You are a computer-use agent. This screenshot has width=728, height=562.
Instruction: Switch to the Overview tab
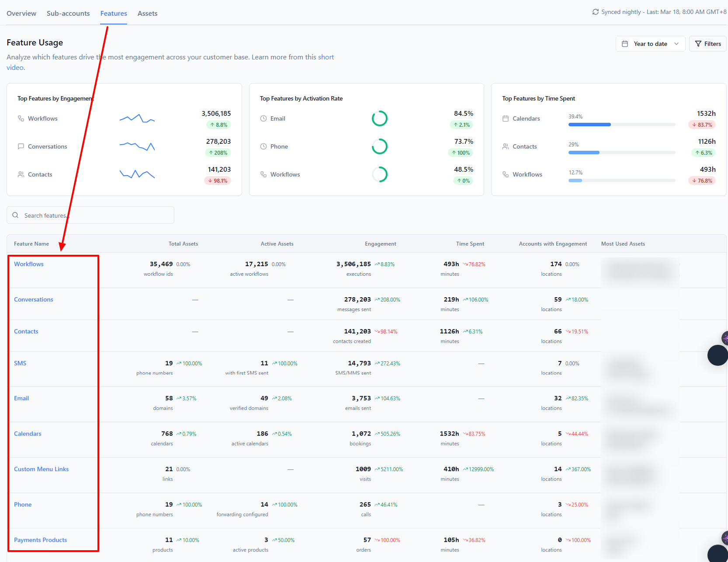21,13
